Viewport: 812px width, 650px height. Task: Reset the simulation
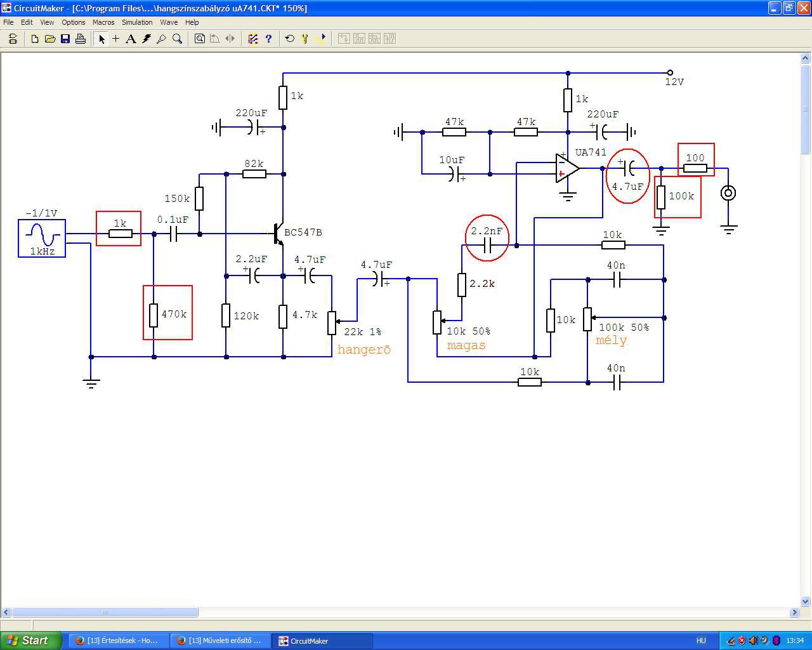point(290,39)
